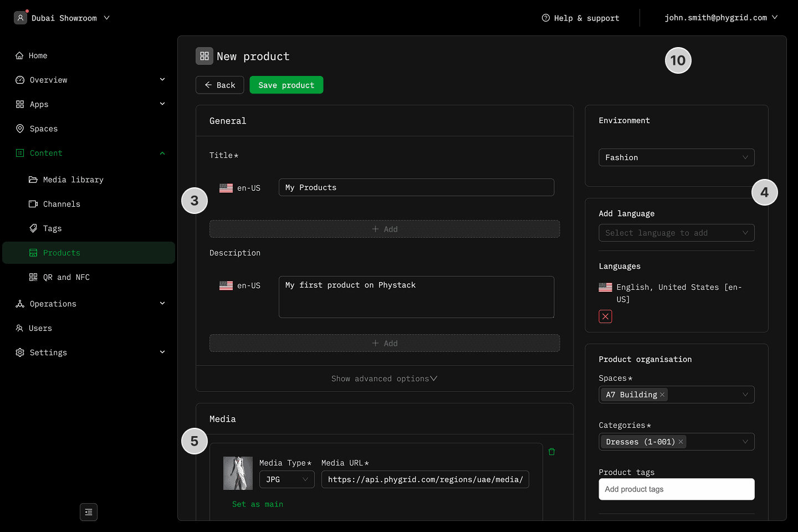Click the Save product button

[x=286, y=85]
